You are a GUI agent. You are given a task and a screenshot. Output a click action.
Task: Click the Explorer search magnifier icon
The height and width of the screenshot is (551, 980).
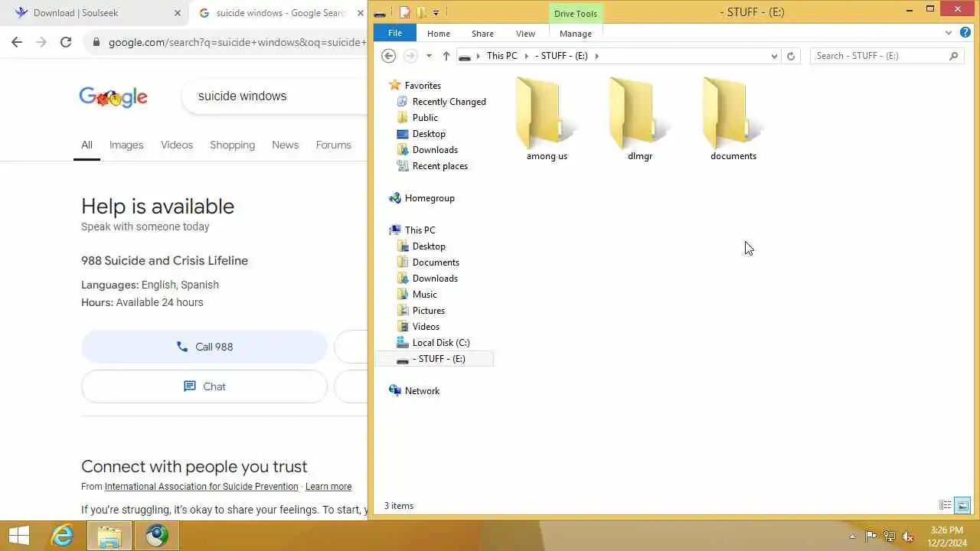[x=953, y=56]
